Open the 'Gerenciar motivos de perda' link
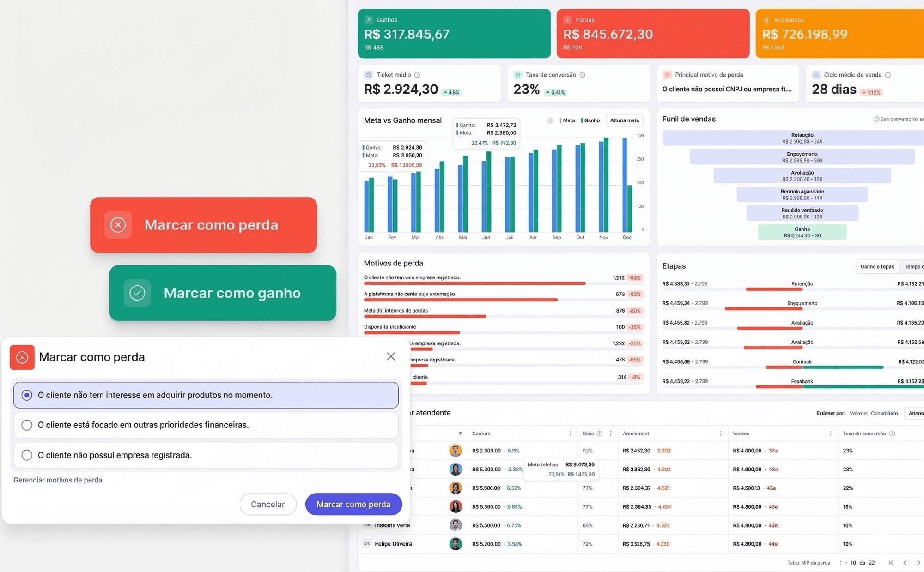Screen dimensions: 924x572 [x=57, y=480]
